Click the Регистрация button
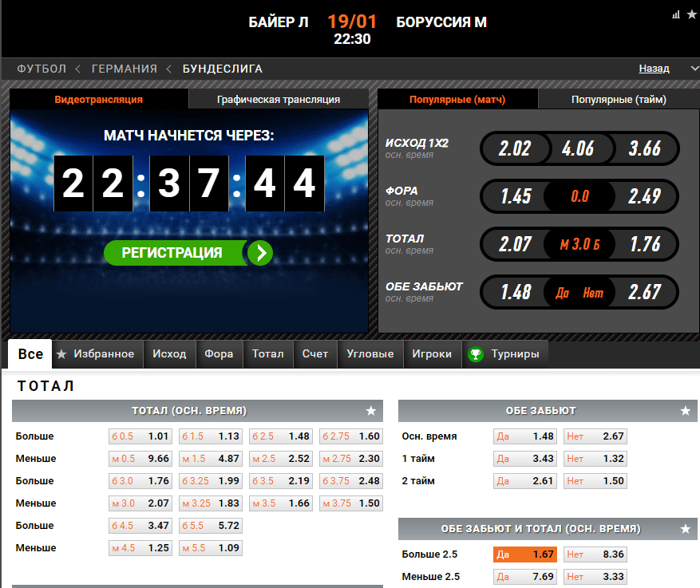The height and width of the screenshot is (588, 700). [188, 253]
